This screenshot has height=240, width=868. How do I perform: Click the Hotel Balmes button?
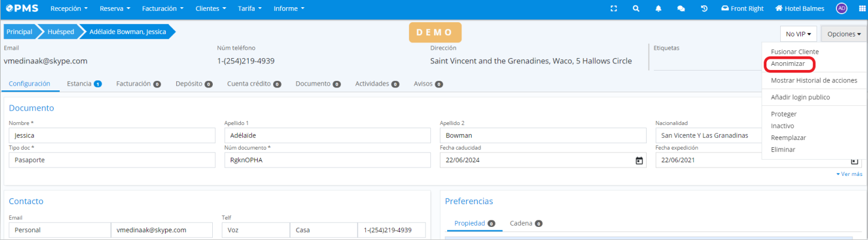799,8
